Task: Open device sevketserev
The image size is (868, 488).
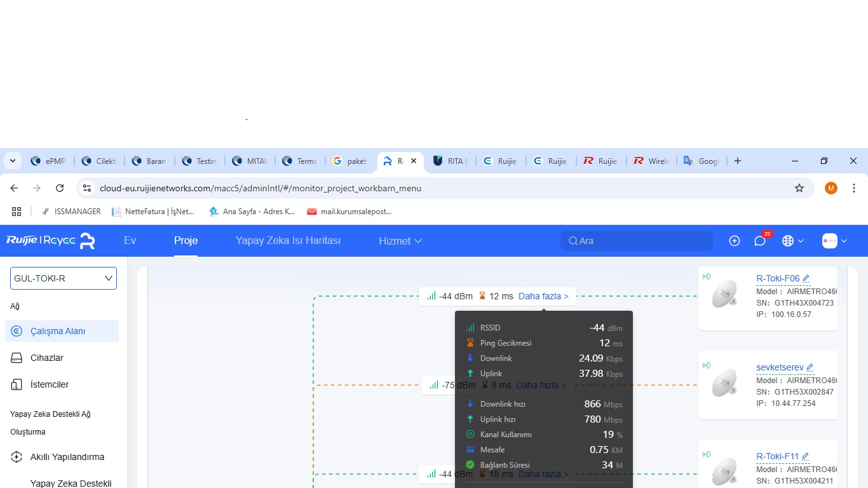Action: click(780, 367)
